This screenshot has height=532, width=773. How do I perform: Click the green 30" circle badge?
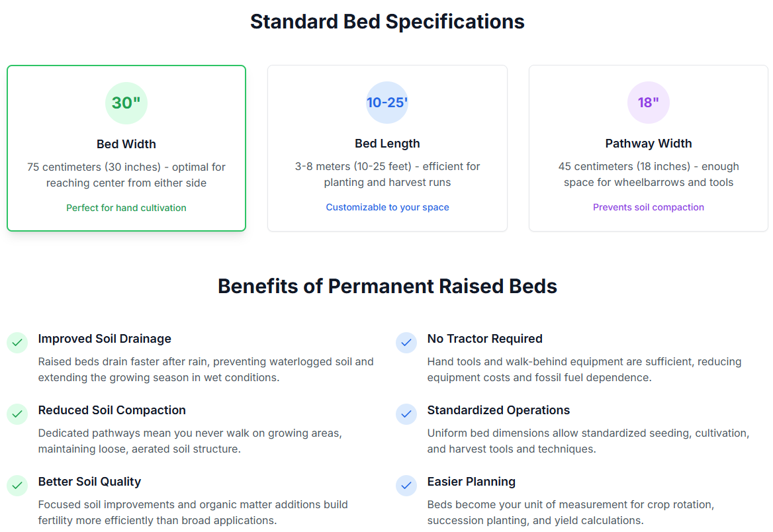click(x=126, y=103)
